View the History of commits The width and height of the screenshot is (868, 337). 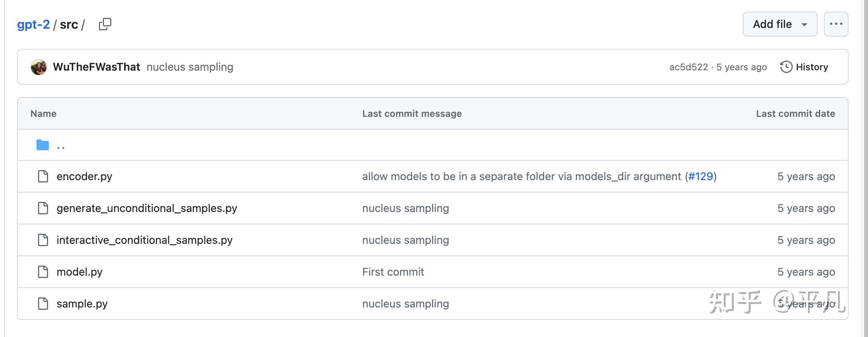(x=811, y=67)
